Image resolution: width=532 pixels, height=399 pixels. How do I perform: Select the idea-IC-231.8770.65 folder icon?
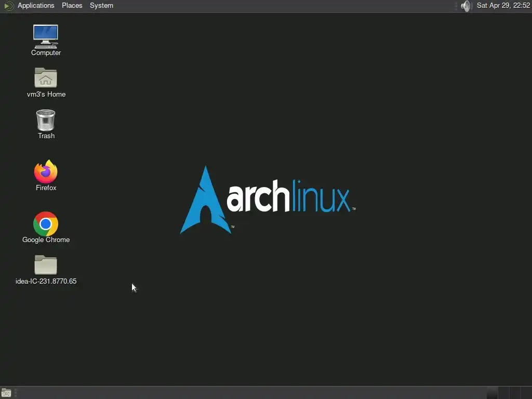pos(46,270)
